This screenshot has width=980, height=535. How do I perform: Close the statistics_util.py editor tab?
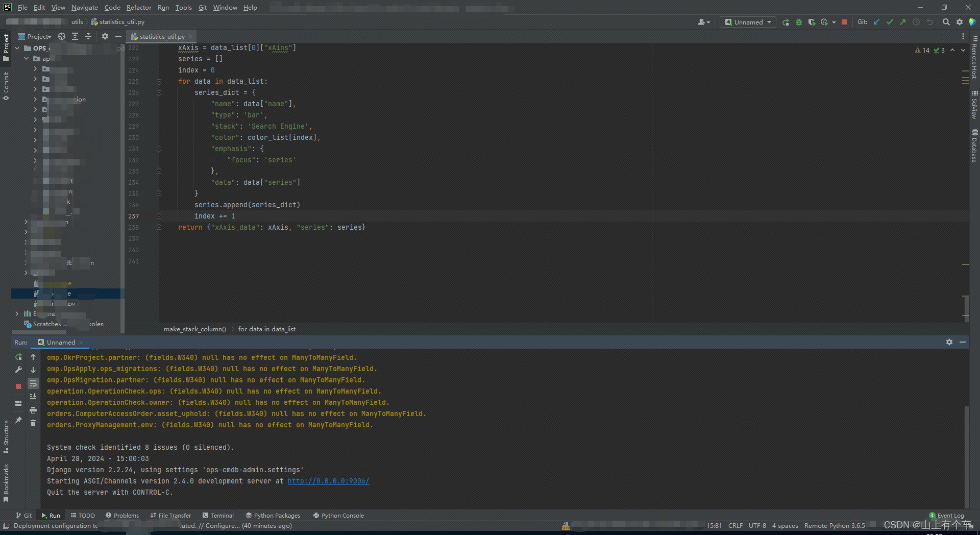tap(190, 36)
